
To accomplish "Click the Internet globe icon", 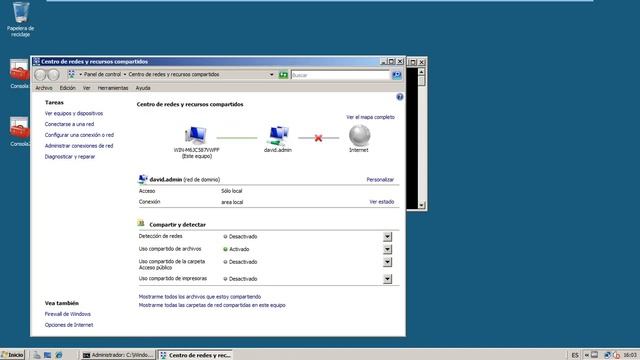I will (x=359, y=136).
